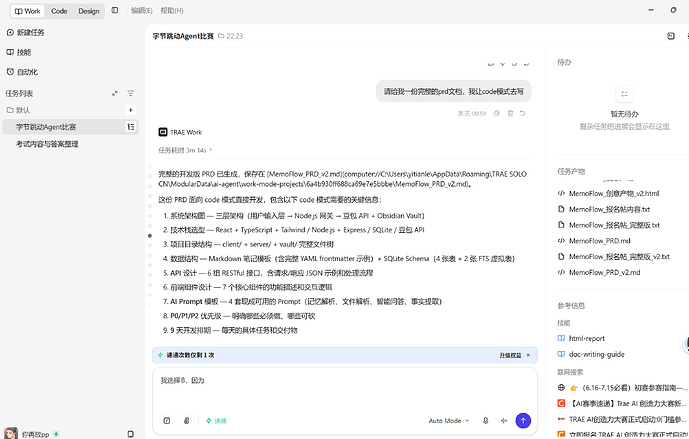This screenshot has width=689, height=439.
Task: Click the 任务产物 section heading
Action: [571, 171]
